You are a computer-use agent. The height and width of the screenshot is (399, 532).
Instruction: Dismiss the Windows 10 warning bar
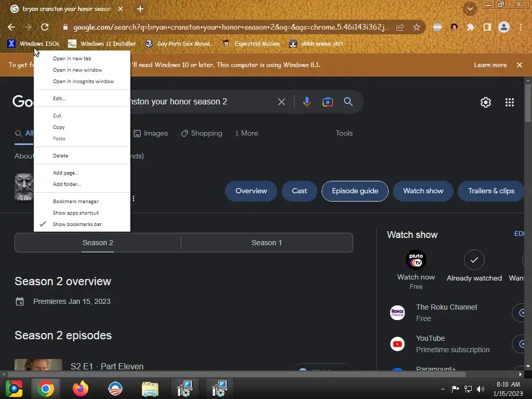coord(520,65)
